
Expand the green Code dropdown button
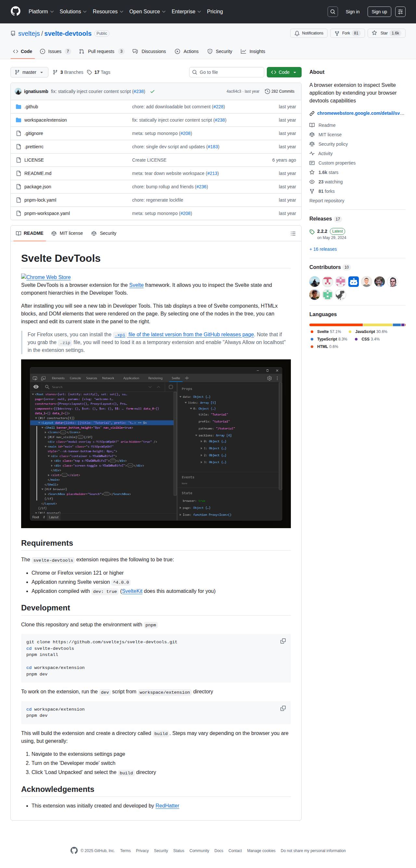click(284, 73)
